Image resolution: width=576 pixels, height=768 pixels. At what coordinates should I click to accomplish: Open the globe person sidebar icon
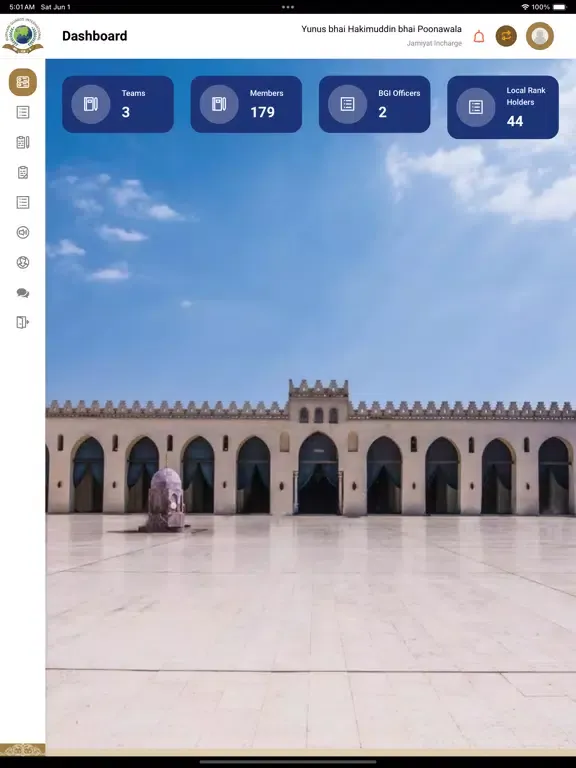23,263
